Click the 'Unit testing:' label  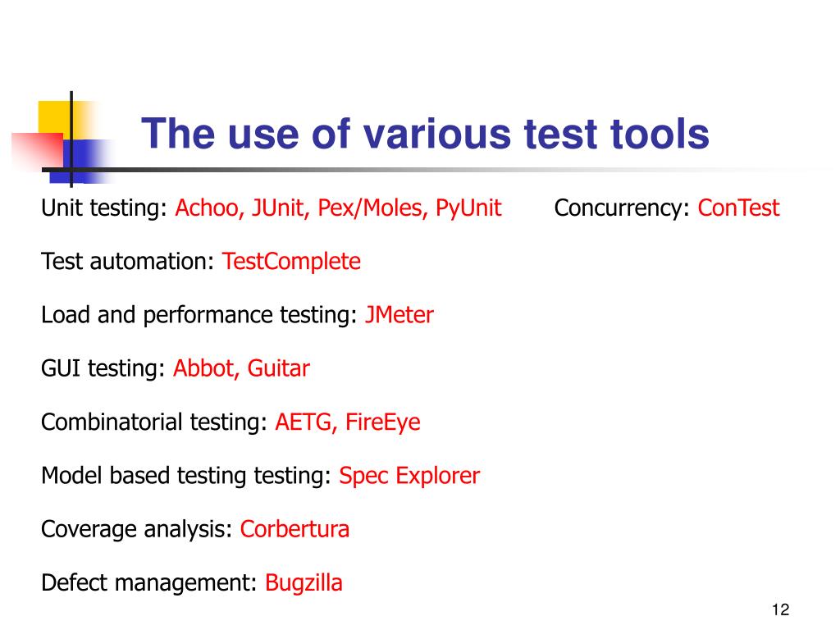(x=104, y=208)
